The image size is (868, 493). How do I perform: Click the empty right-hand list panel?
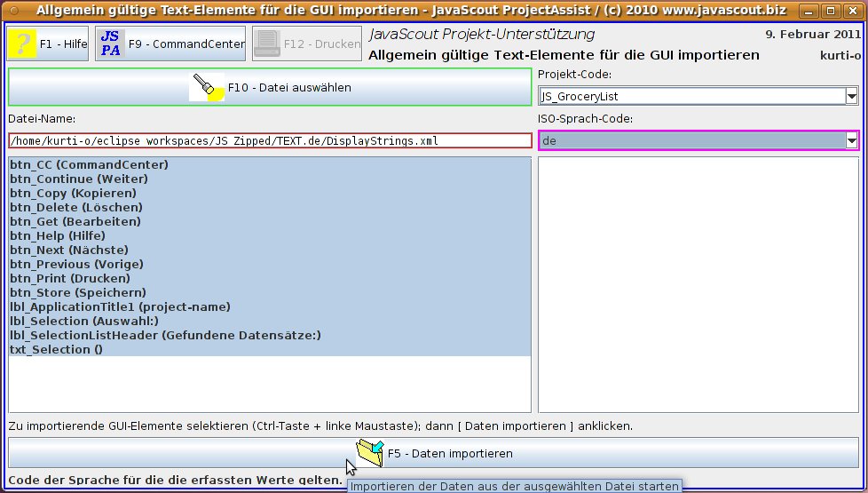[x=698, y=284]
